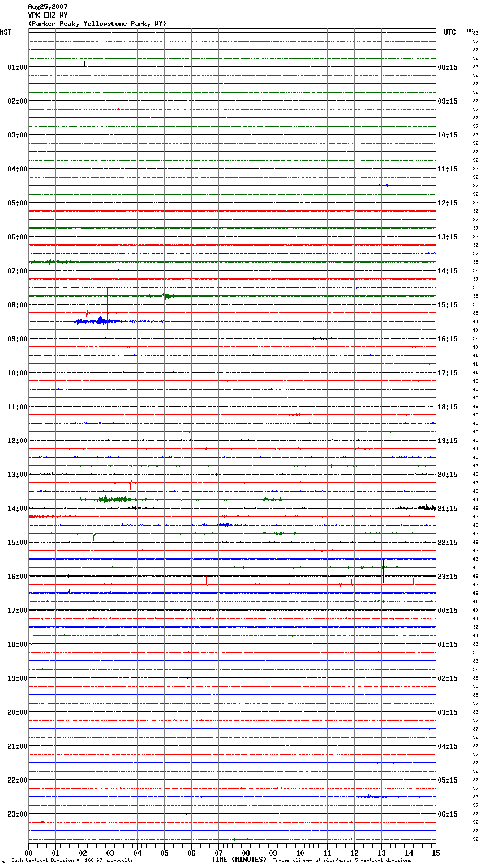Select the 12:00 MST row label
481x868 pixels.
(18, 441)
